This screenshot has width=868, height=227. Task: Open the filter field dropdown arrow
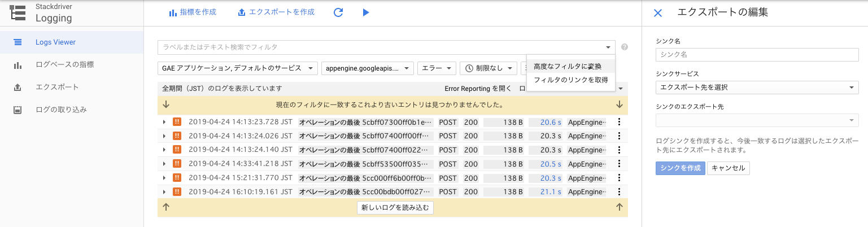[608, 47]
